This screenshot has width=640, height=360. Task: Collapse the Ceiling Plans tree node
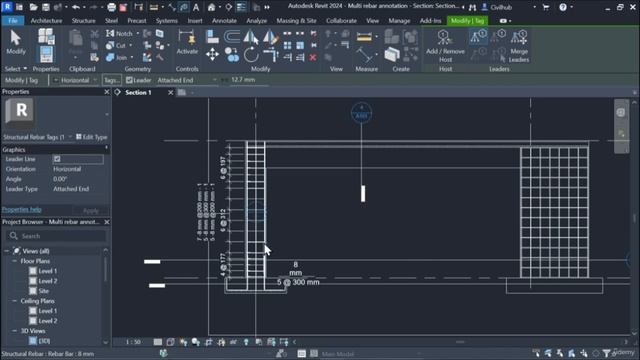(14, 301)
